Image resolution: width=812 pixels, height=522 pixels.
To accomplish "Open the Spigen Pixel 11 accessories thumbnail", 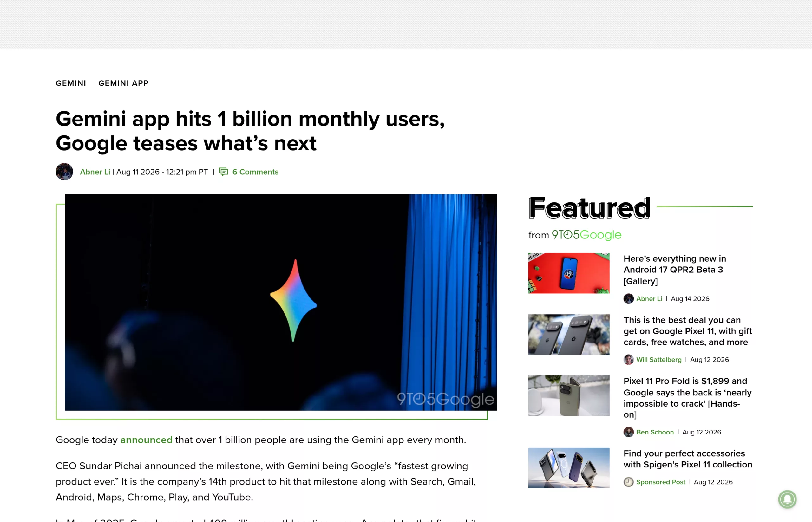I will 569,468.
